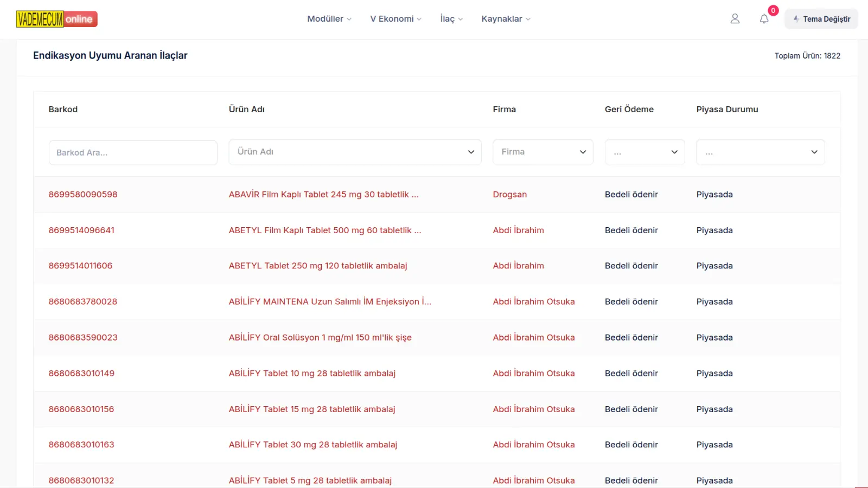This screenshot has width=868, height=488.
Task: Open ABETYL Tablet 250 mg 120 tabletlik product
Action: [318, 266]
